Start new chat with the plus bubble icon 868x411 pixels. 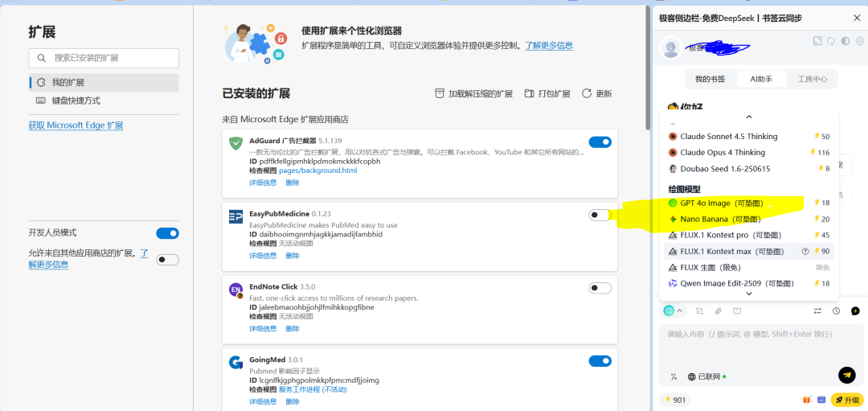tap(855, 310)
